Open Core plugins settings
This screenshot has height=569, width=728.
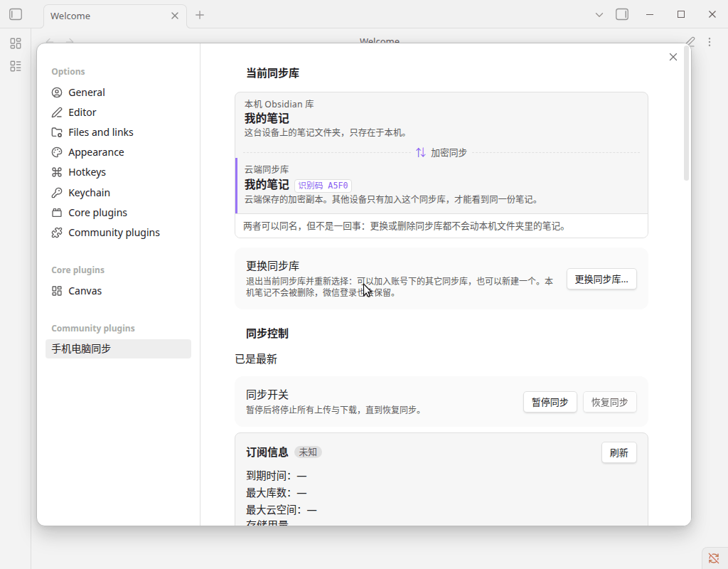[118, 213]
